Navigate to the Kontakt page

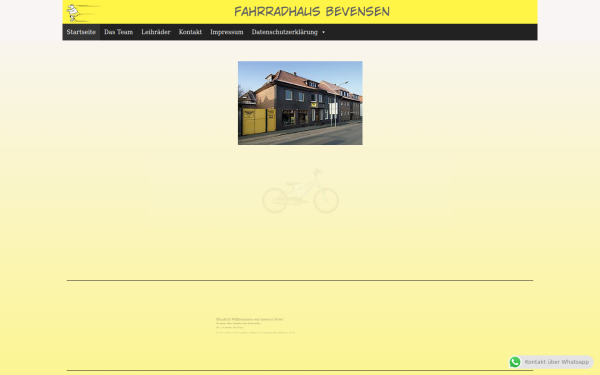coord(190,32)
